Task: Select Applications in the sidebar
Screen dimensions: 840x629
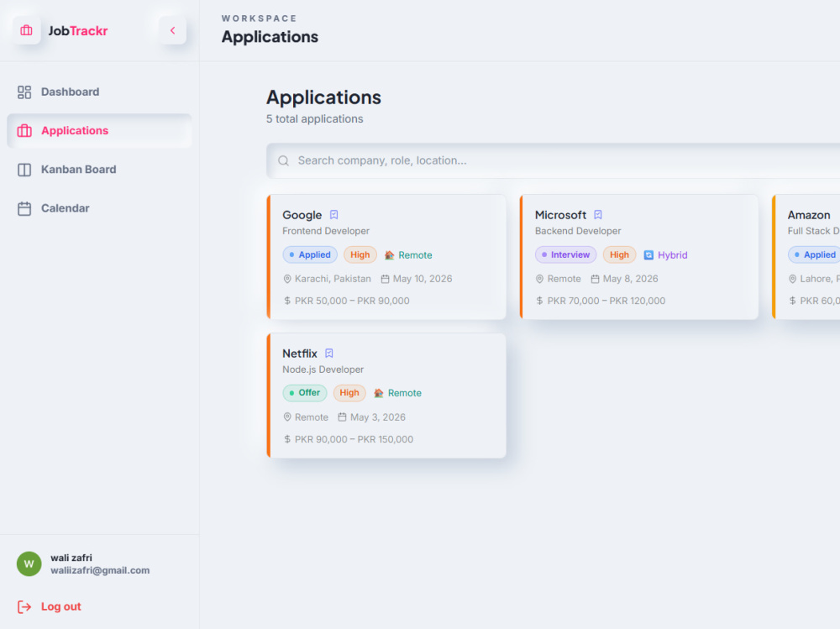Action: (x=99, y=131)
